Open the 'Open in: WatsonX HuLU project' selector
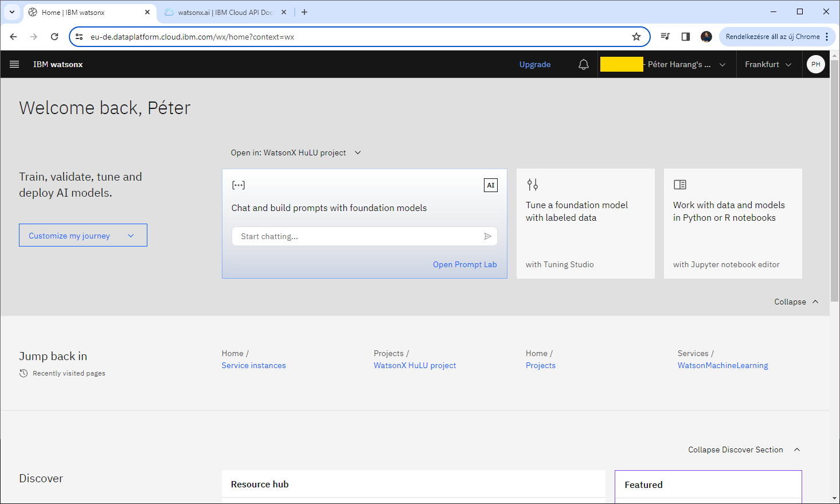Viewport: 840px width, 504px height. click(296, 153)
